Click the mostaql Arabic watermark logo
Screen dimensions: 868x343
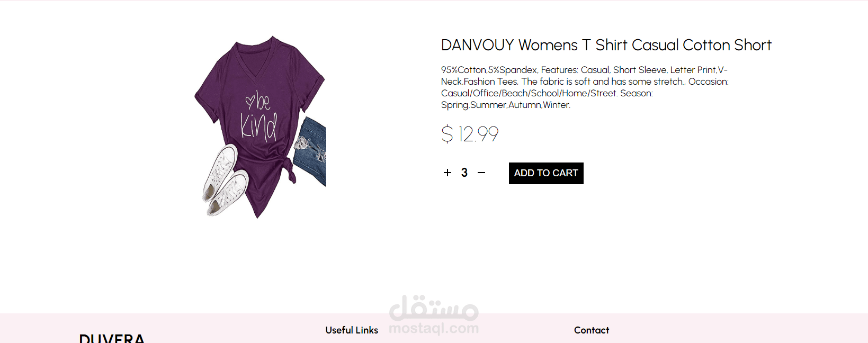pyautogui.click(x=434, y=308)
